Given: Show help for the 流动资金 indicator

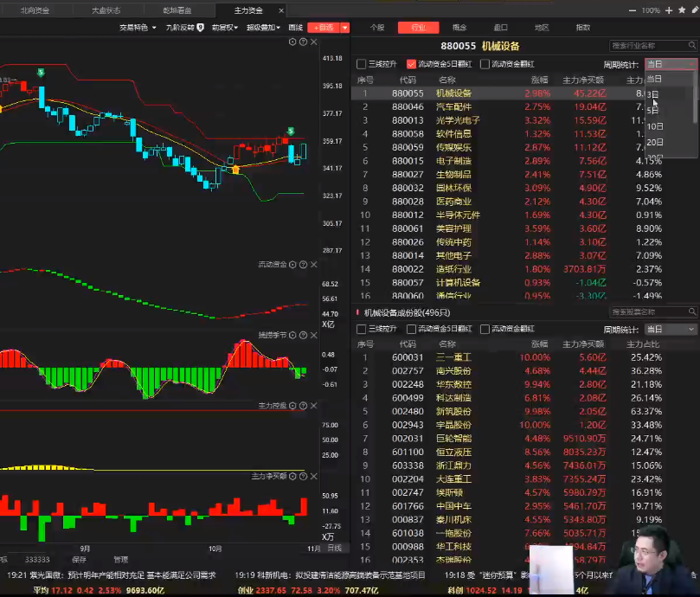Looking at the screenshot, I should [x=303, y=265].
